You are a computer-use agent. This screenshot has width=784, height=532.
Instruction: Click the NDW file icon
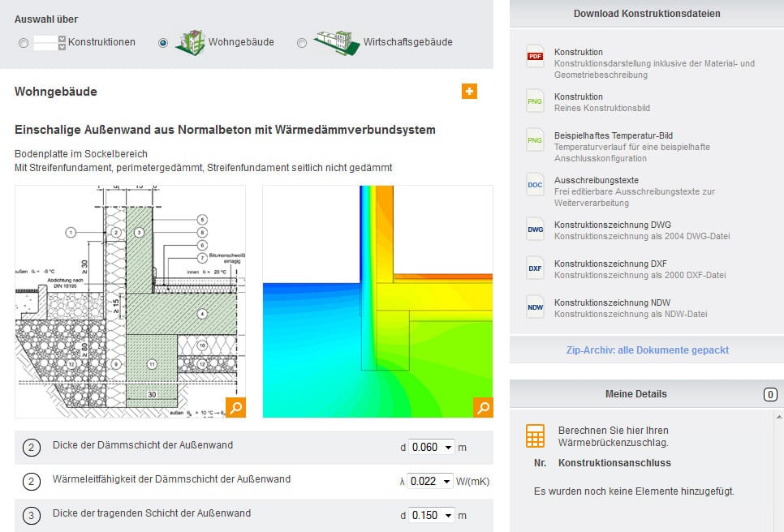(x=535, y=307)
